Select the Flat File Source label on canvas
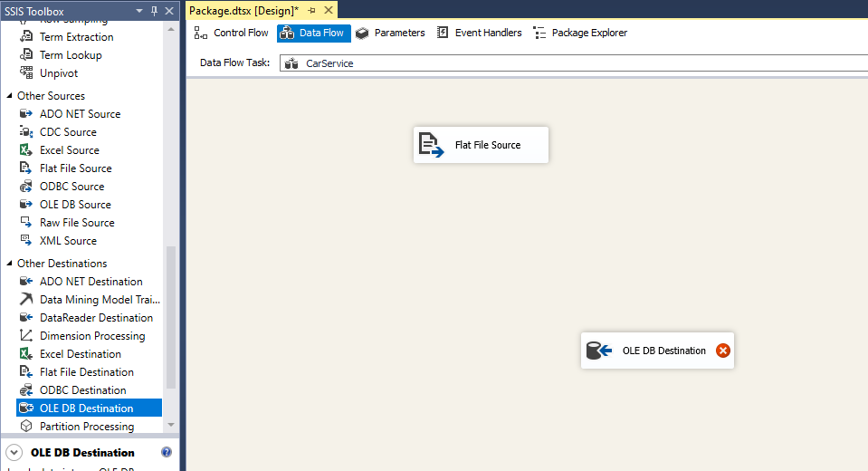 tap(488, 145)
